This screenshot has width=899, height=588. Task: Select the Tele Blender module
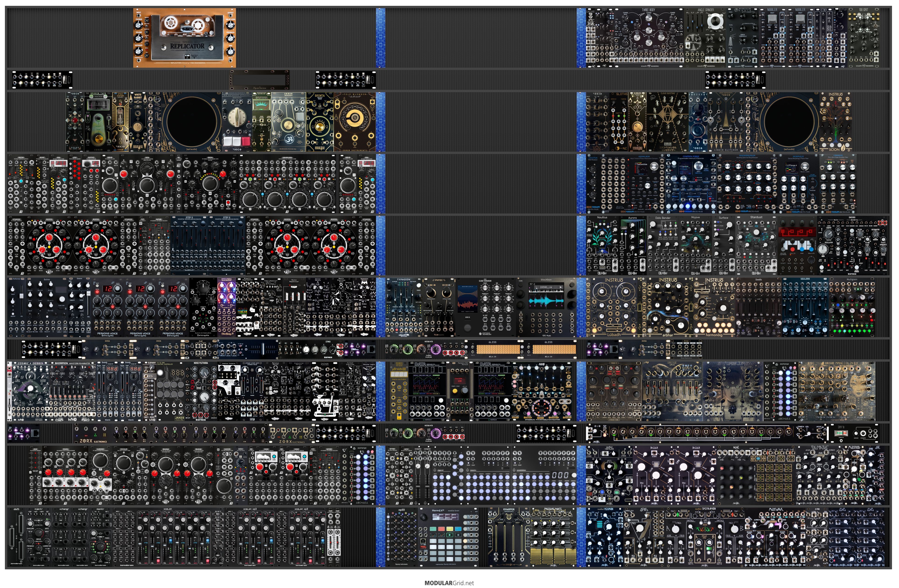pos(355,122)
